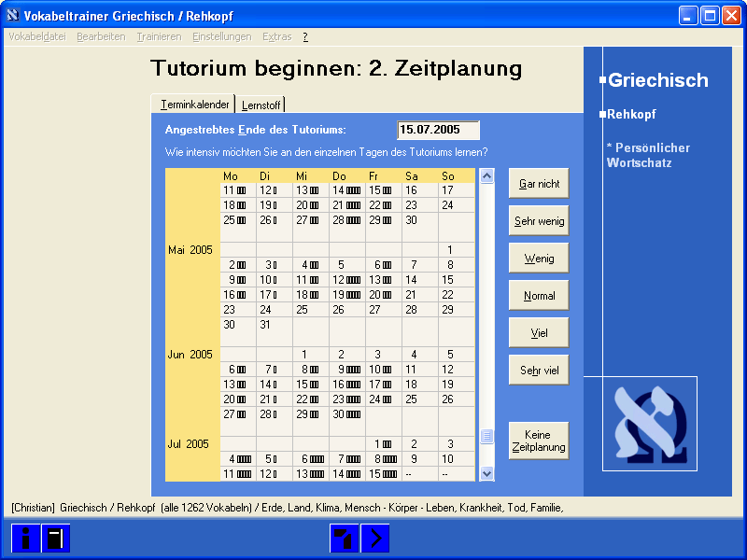Open the Extras menu
747x560 pixels.
tap(276, 36)
